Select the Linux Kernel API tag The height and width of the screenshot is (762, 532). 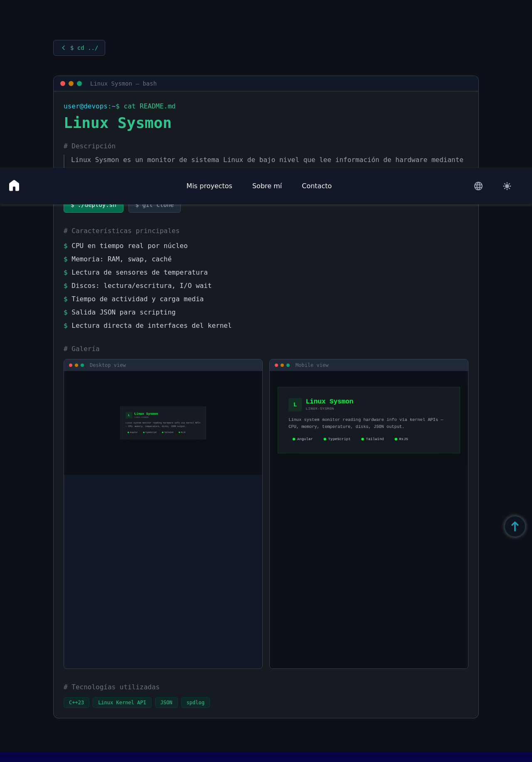(122, 703)
